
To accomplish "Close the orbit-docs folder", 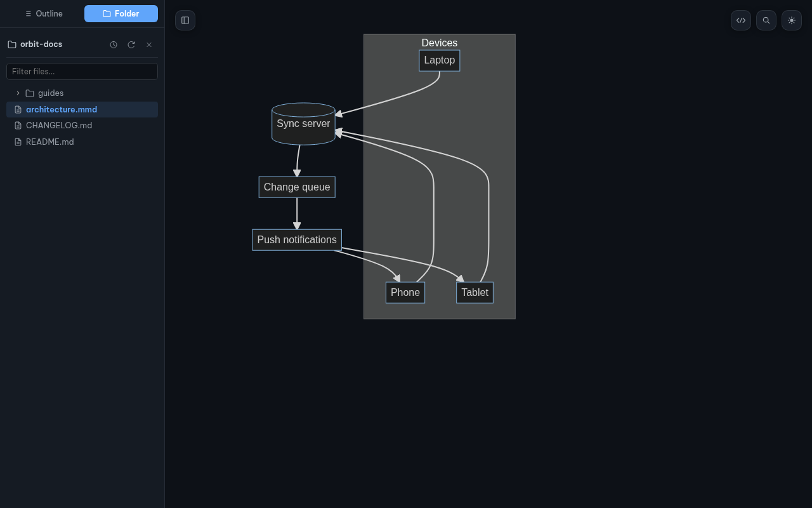I will coord(149,44).
